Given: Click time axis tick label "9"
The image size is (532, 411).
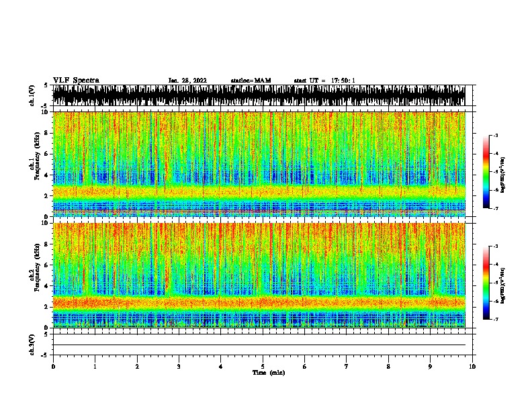Looking at the screenshot, I should [x=430, y=367].
